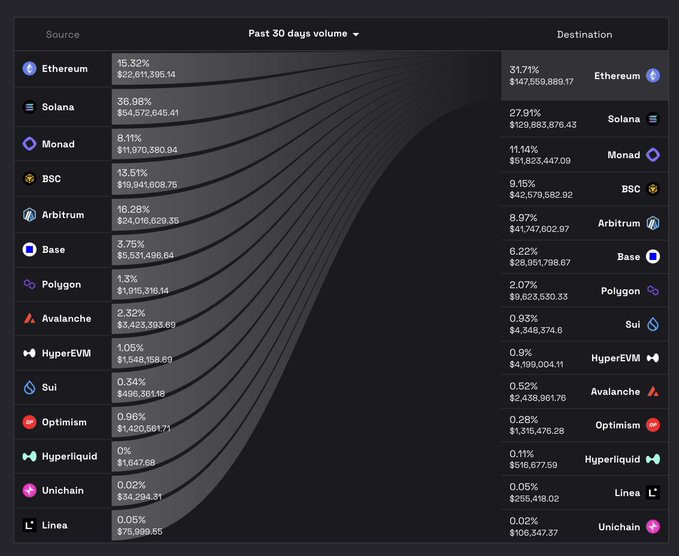Click the destination BSC icon
The width and height of the screenshot is (679, 556).
point(653,189)
